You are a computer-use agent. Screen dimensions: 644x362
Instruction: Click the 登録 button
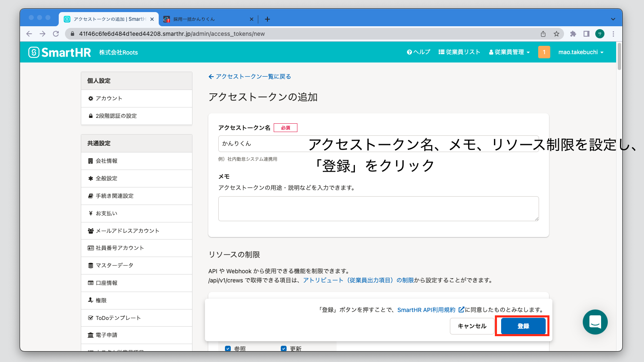click(x=523, y=326)
